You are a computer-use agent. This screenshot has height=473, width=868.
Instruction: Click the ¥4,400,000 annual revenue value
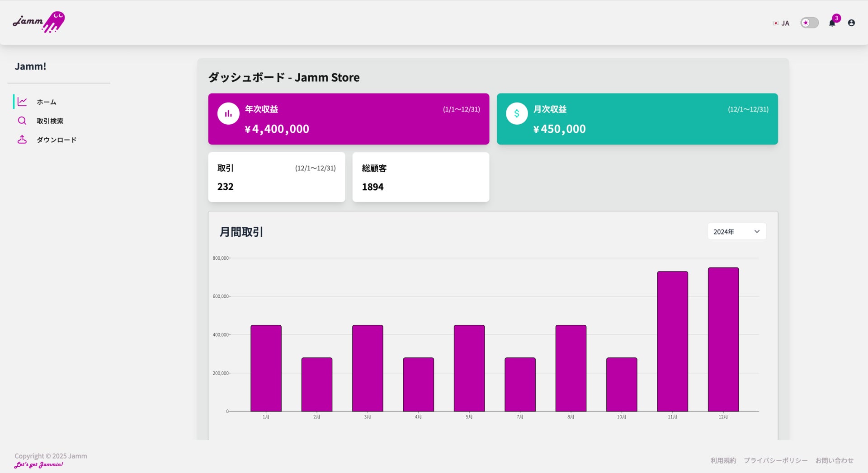(x=277, y=129)
